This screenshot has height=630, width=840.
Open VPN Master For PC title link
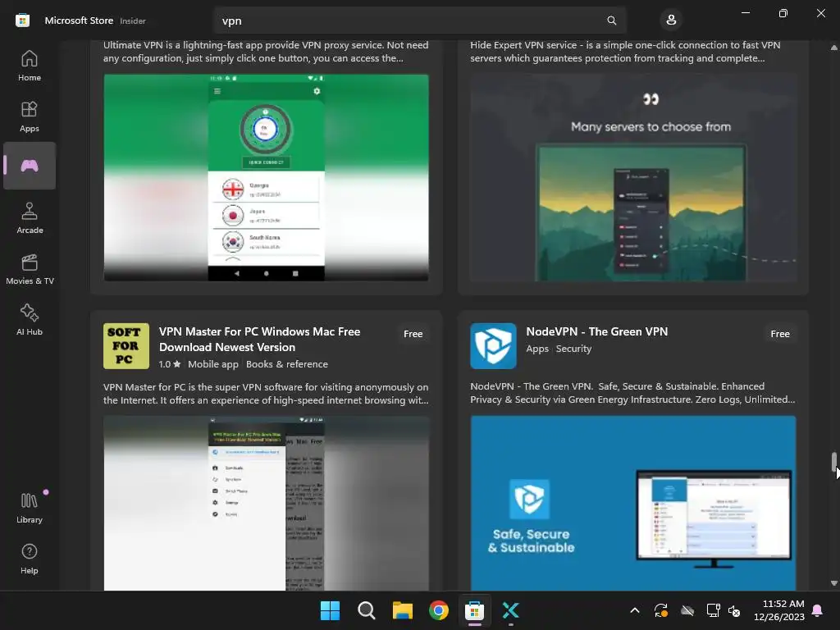(x=259, y=339)
